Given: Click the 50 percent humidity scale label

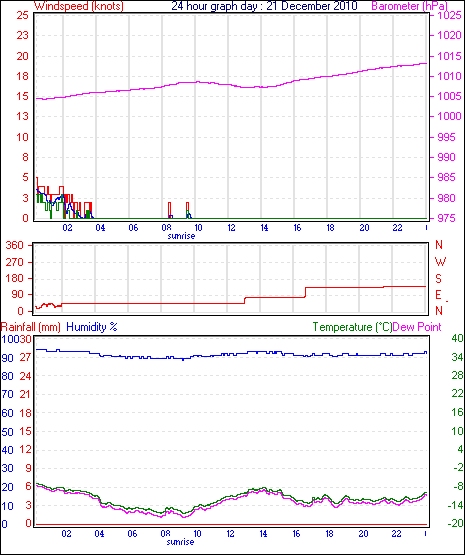Looking at the screenshot, I should click(x=7, y=432).
